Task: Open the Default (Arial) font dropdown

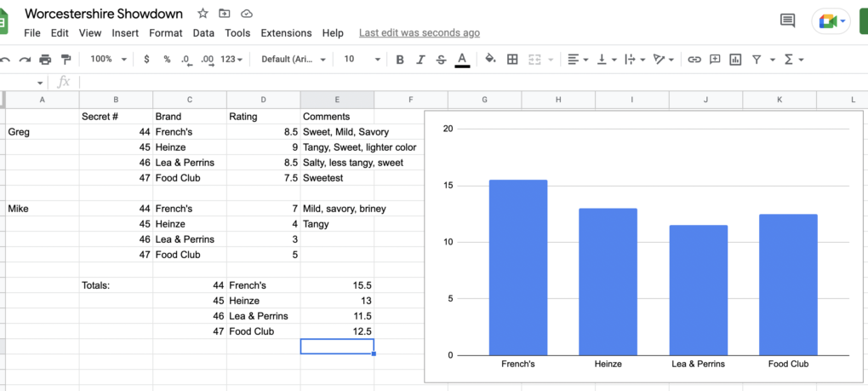Action: pyautogui.click(x=294, y=60)
